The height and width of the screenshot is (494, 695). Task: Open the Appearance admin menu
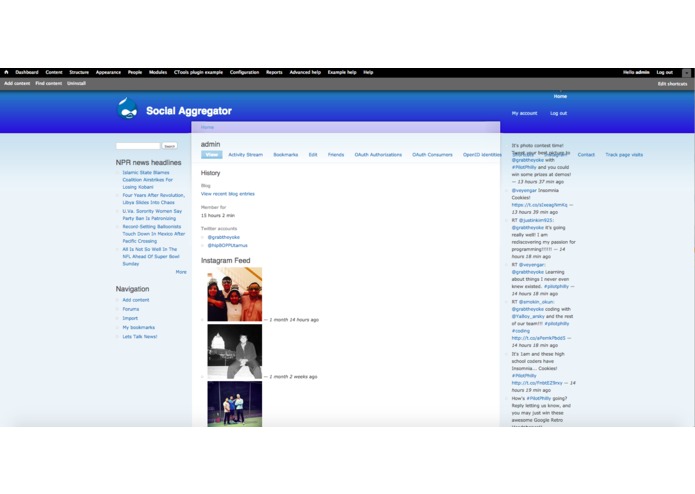click(108, 72)
